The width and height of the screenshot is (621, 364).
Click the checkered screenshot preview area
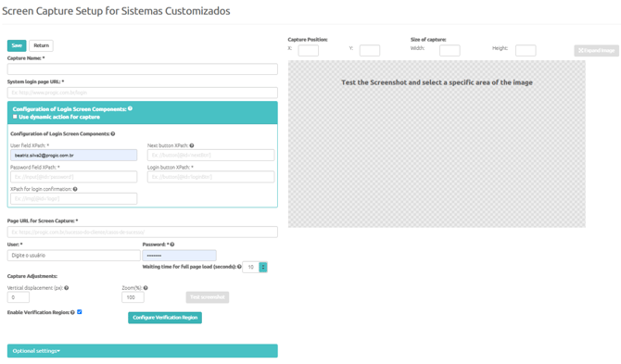point(437,144)
